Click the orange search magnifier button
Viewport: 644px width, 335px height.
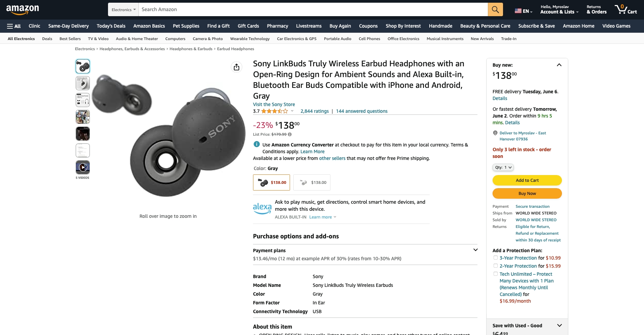[x=495, y=9]
